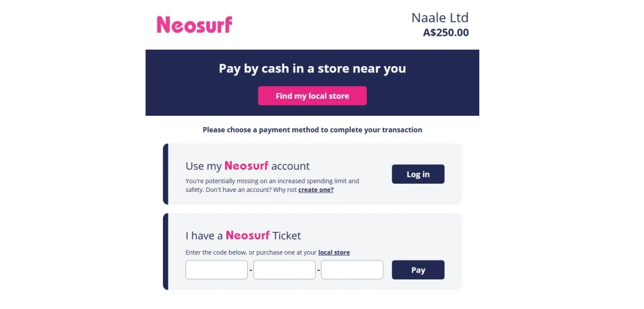Click the "Pay by cash in a store near you" heading
Screen dimensions: 644x309
(312, 69)
